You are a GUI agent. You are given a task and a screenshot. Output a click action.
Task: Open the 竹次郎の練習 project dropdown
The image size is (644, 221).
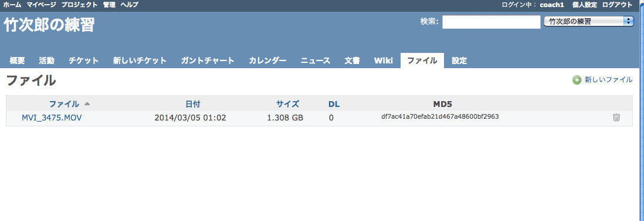pos(589,22)
